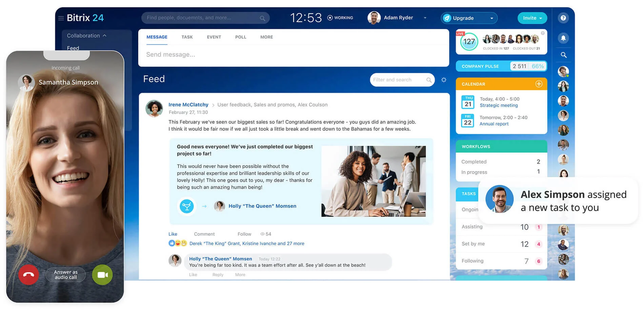The height and width of the screenshot is (310, 644).
Task: Click Holly Momsen's comment avatar
Action: pos(175,261)
